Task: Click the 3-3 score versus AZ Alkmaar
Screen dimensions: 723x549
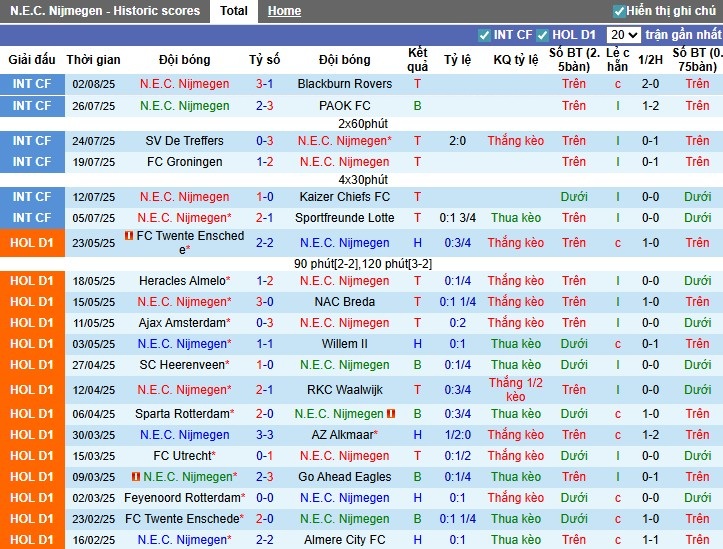Action: click(x=264, y=435)
